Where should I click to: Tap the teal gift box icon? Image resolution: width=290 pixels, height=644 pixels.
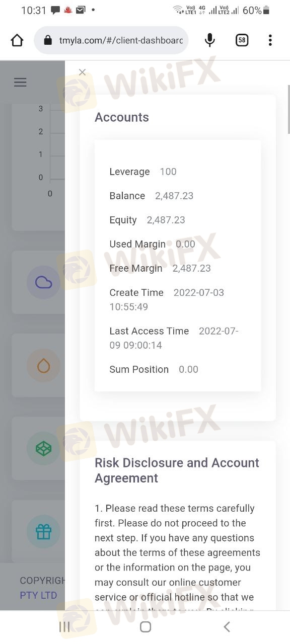click(44, 532)
